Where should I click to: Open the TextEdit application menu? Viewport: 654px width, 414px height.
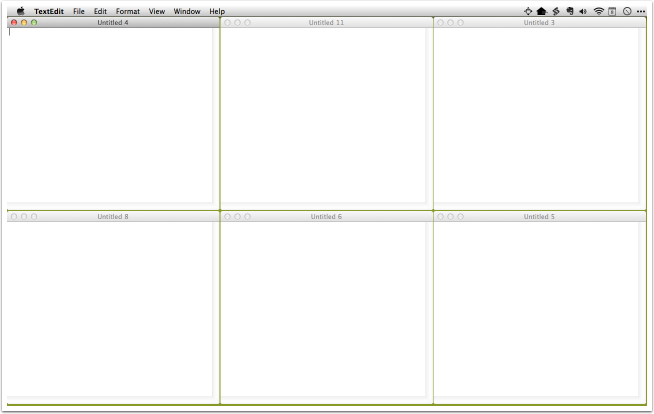coord(48,11)
